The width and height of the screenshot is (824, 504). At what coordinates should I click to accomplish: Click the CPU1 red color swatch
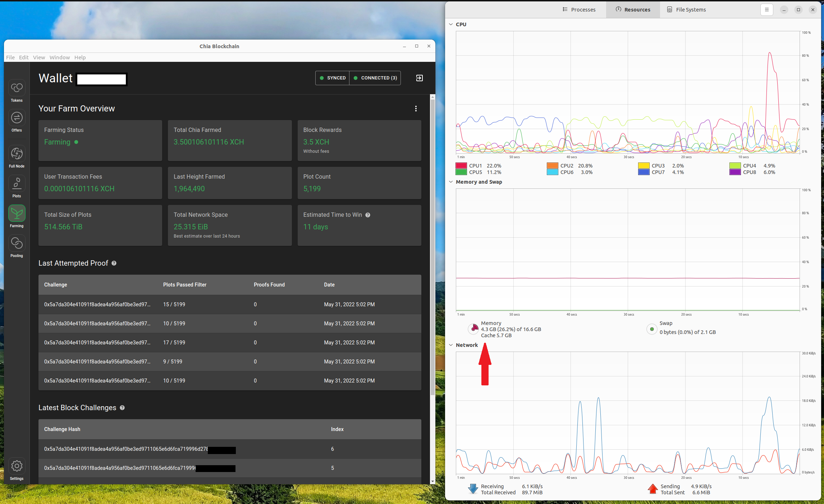461,166
